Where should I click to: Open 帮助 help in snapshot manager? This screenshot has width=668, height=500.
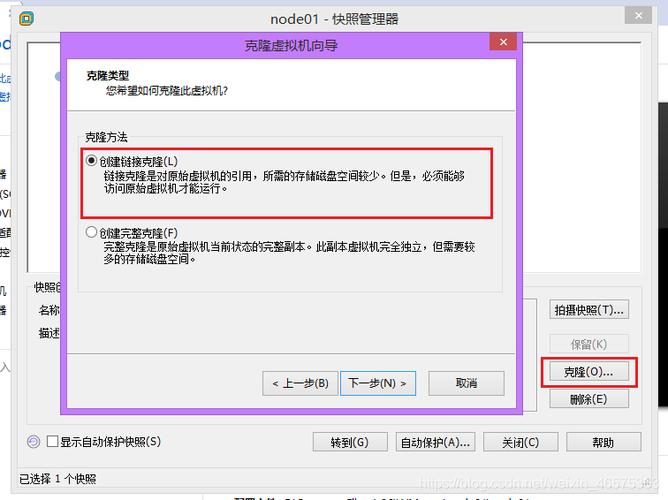[x=603, y=443]
